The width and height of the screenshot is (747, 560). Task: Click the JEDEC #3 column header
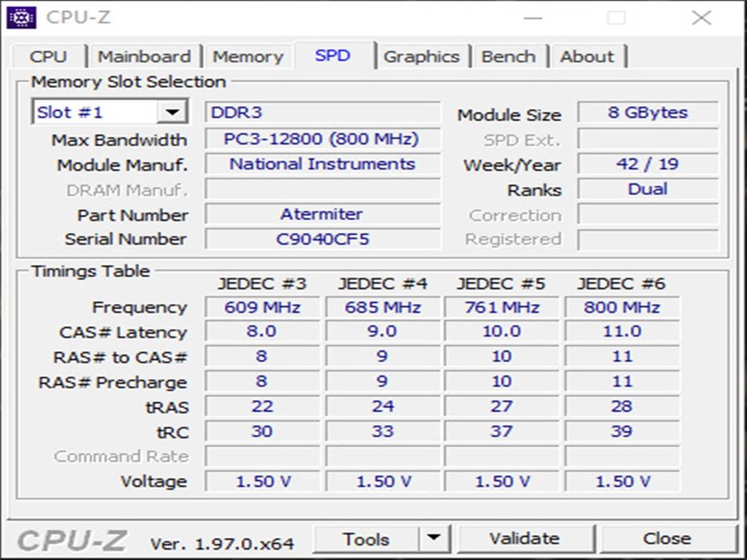(x=262, y=284)
